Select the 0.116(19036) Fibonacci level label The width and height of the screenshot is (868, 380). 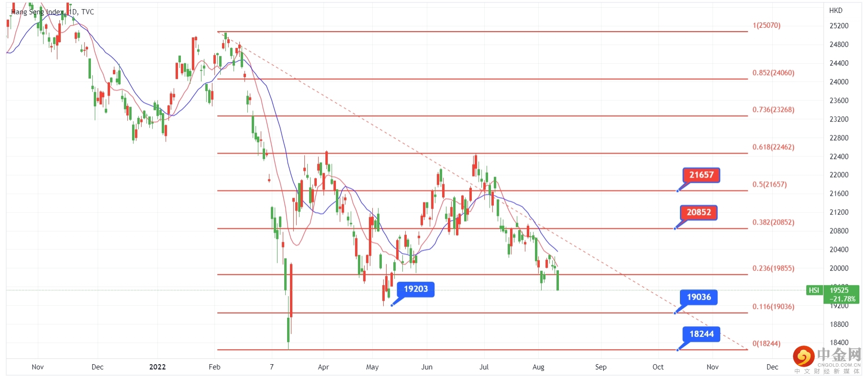[773, 306]
